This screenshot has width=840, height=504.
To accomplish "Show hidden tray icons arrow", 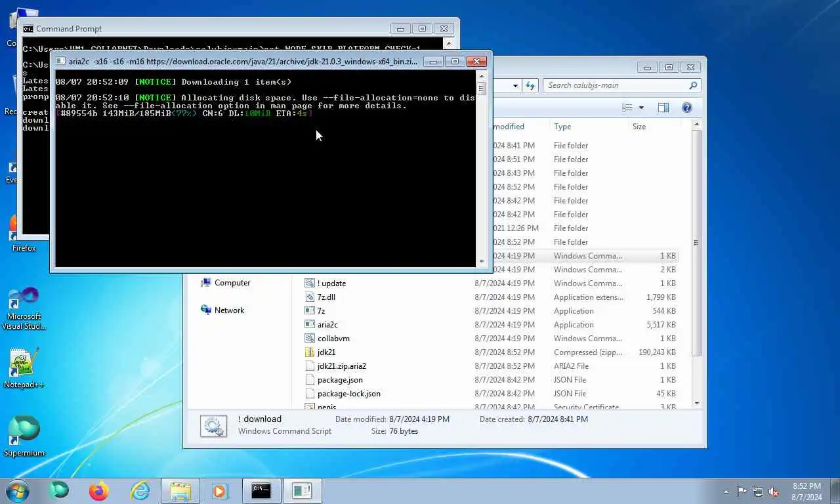I will (x=726, y=492).
